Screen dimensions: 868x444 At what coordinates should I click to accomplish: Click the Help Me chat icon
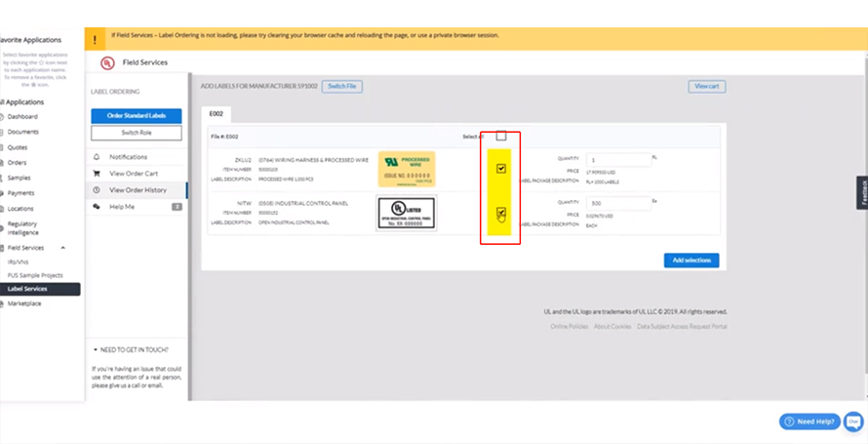(x=97, y=207)
